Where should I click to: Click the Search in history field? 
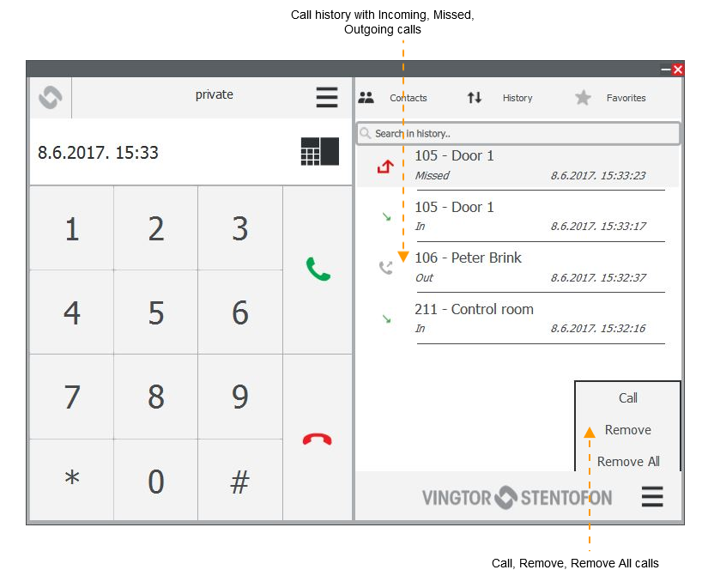pos(518,133)
